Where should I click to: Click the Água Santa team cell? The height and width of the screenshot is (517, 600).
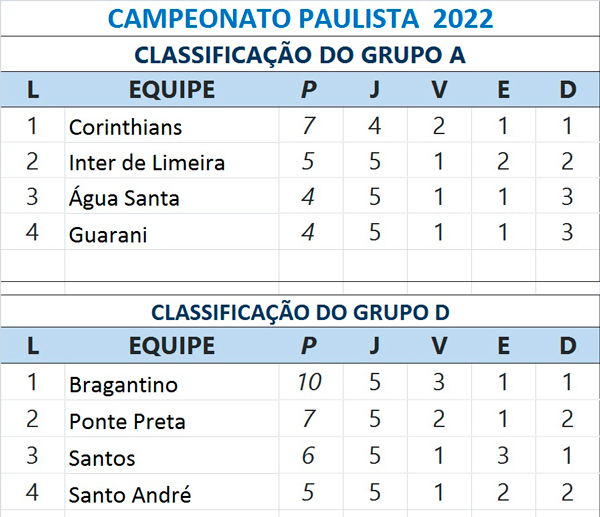[x=124, y=199]
